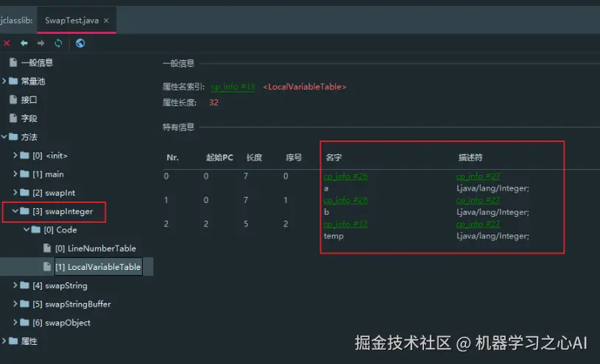
Task: Click the main method folder icon
Action: 24,174
